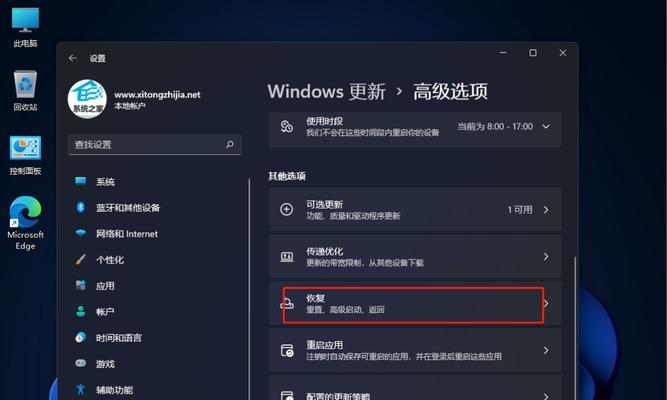Click the 个性化 paintbrush icon

point(80,259)
